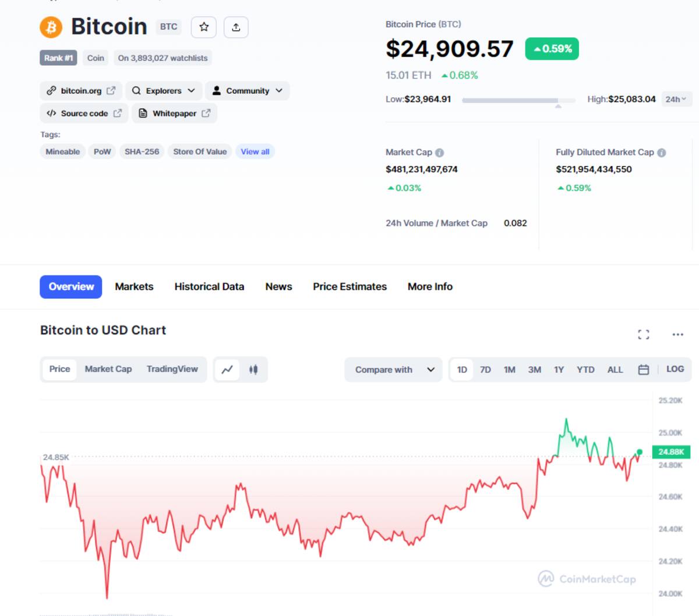699x616 pixels.
Task: Click View all tags
Action: (255, 152)
